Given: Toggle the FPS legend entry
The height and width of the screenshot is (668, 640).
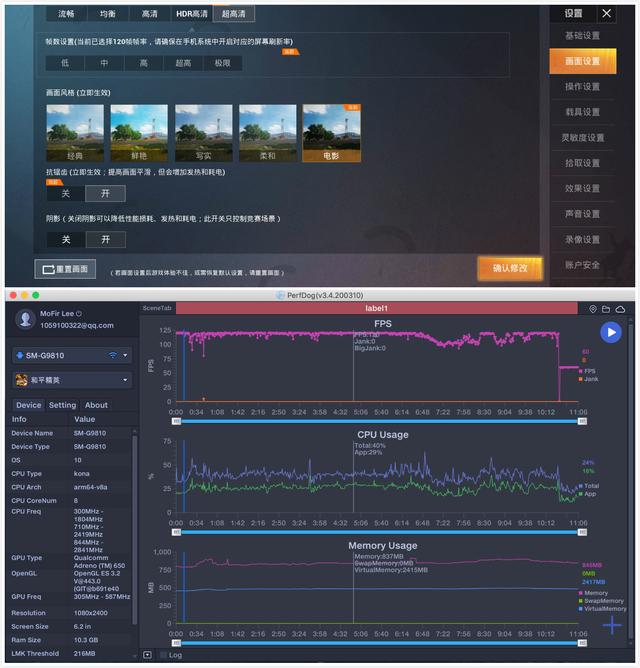Looking at the screenshot, I should click(x=587, y=371).
